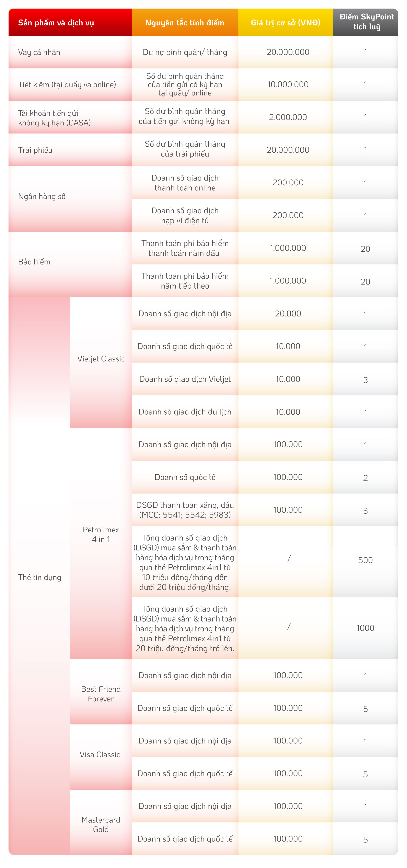
Task: Select the "Nguyên tắc tính điểm" header cell
Action: coord(185,23)
